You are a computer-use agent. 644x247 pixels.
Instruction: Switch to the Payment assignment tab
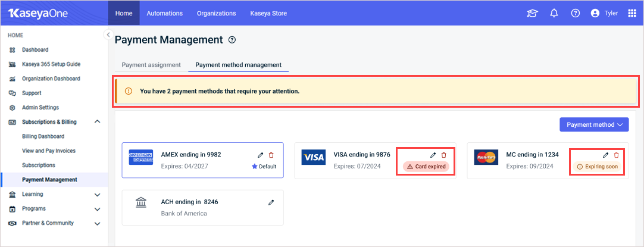pos(151,65)
